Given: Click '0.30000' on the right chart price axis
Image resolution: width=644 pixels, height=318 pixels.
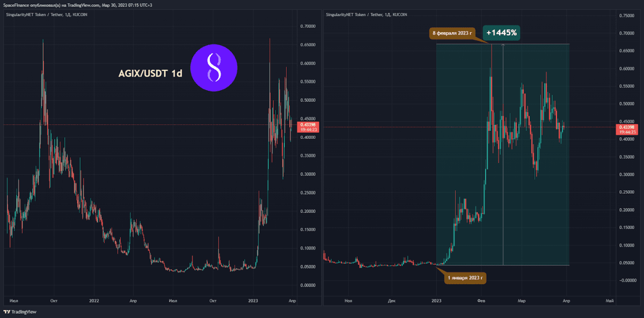Looking at the screenshot, I should (627, 174).
